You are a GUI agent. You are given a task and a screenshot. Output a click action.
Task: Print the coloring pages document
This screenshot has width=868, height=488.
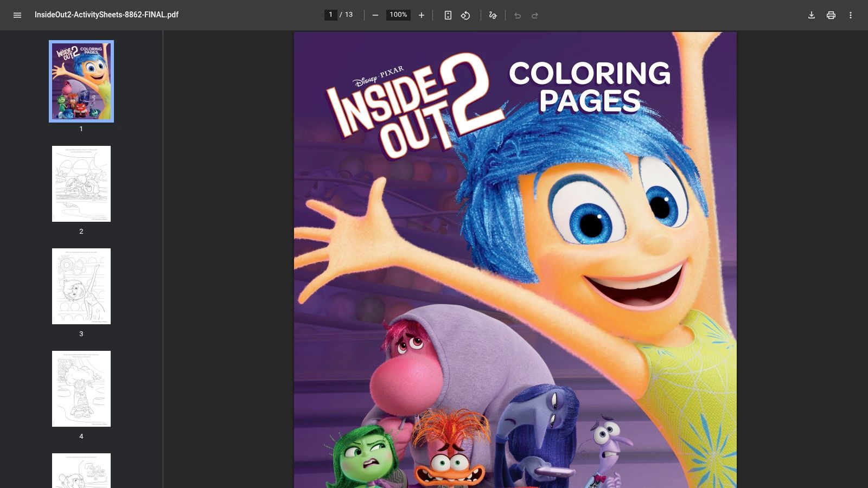point(831,15)
